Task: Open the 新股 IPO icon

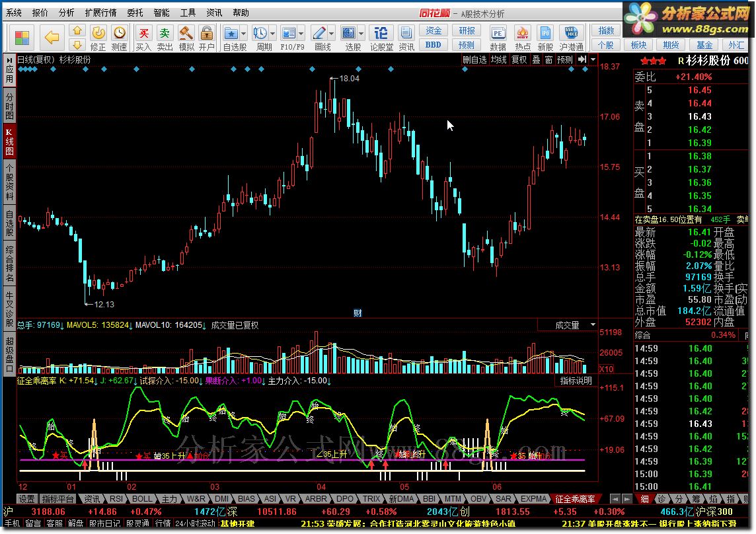Action: [x=545, y=33]
